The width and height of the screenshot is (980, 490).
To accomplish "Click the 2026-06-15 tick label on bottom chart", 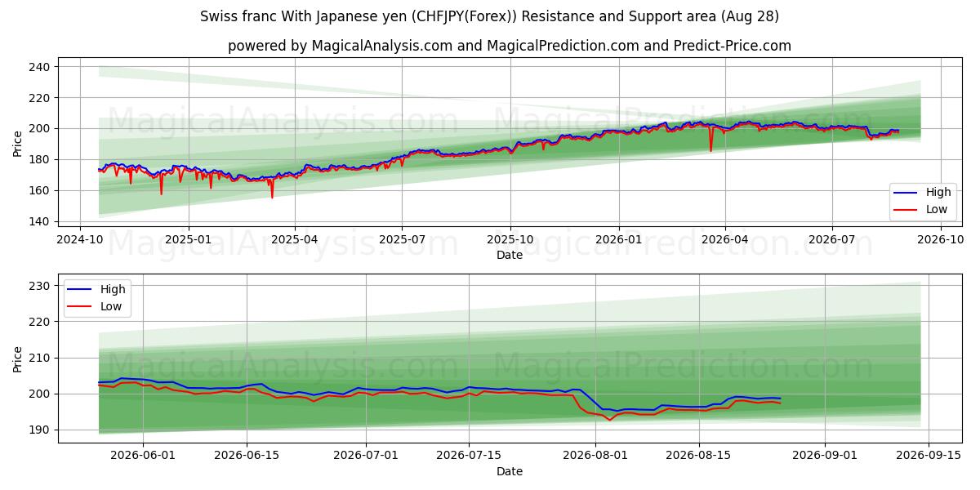I will tap(247, 456).
